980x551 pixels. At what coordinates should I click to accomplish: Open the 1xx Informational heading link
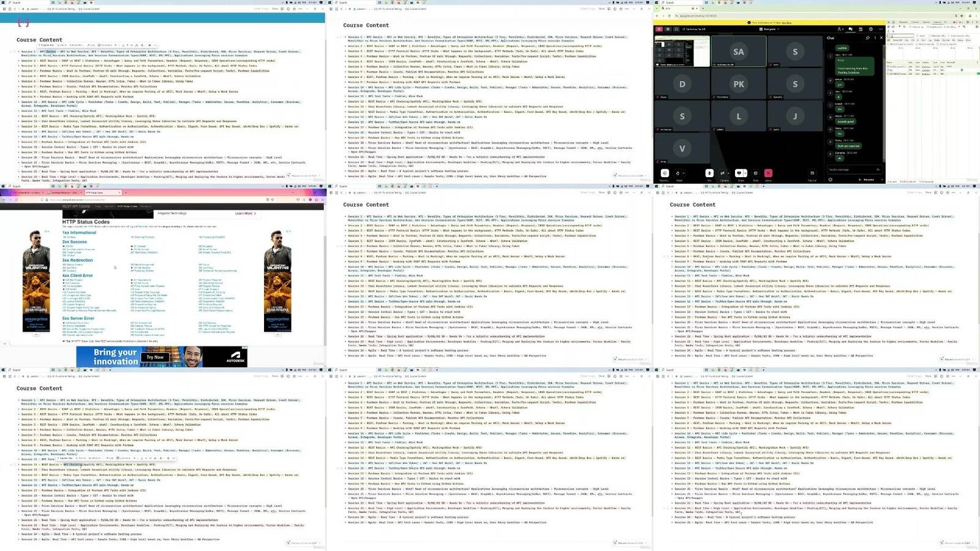(x=79, y=233)
